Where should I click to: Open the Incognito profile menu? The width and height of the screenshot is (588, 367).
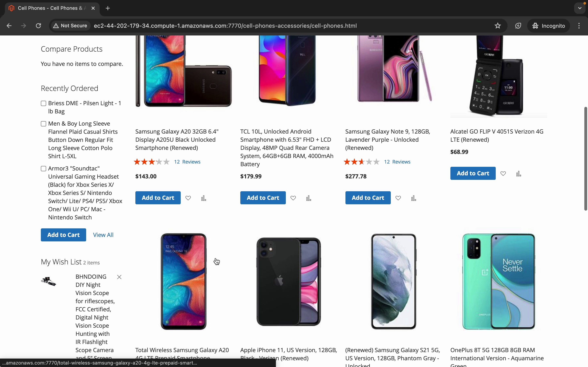pyautogui.click(x=548, y=26)
